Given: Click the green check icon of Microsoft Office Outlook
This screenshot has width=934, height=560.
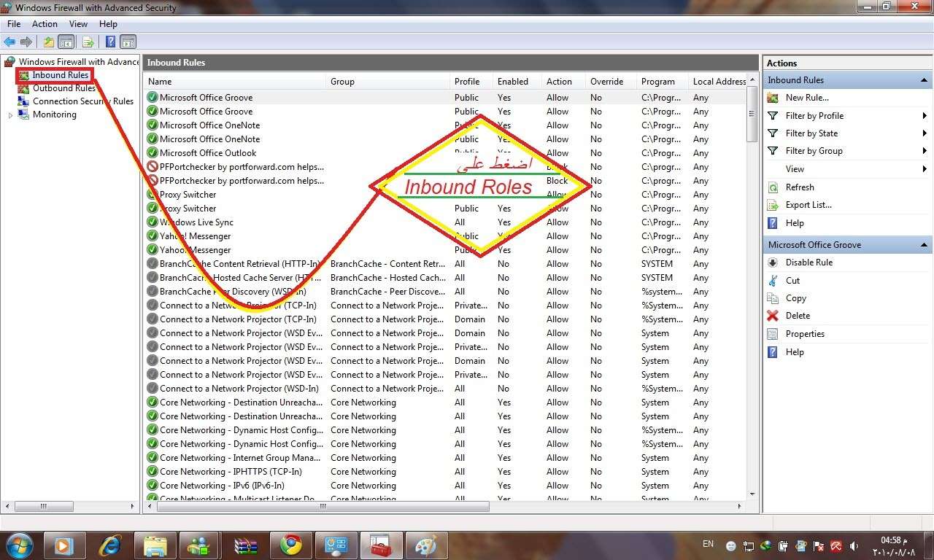Looking at the screenshot, I should pos(153,153).
